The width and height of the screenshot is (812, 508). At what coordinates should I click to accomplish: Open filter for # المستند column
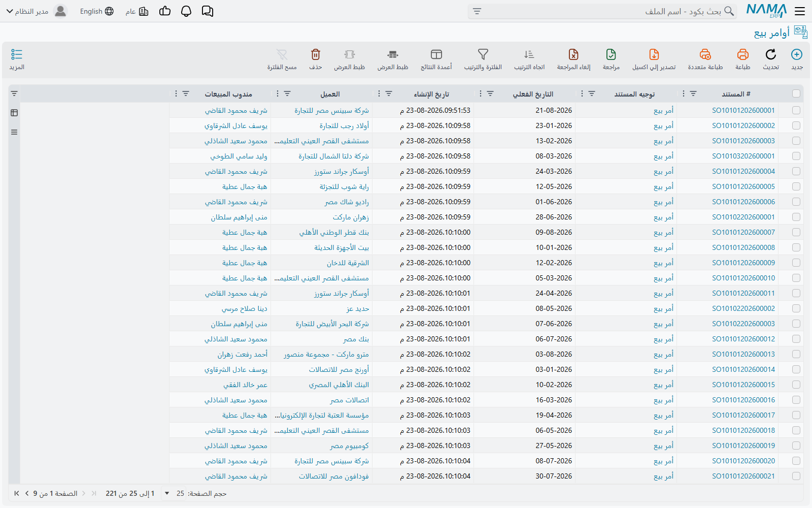pos(693,93)
